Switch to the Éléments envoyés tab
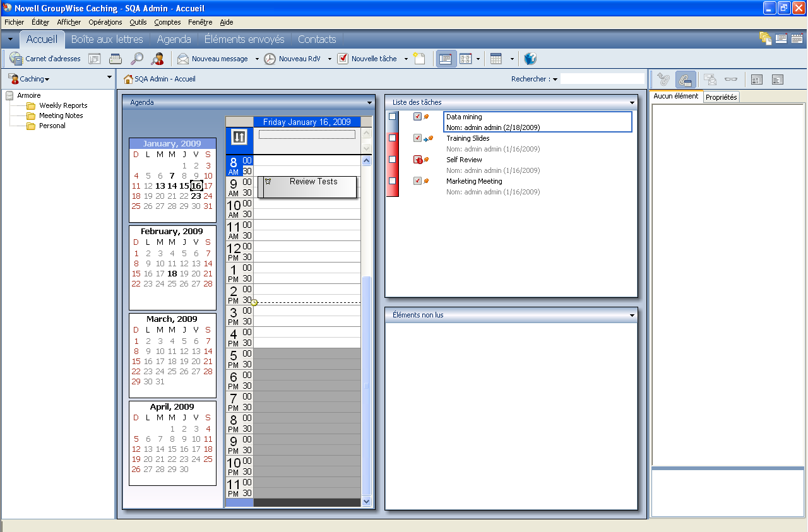Viewport: 808px width, 532px height. click(x=244, y=39)
